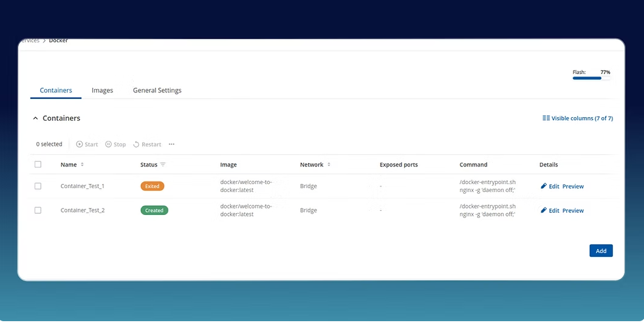The height and width of the screenshot is (323, 644).
Task: Collapse the Containers section chevron
Action: [x=35, y=118]
